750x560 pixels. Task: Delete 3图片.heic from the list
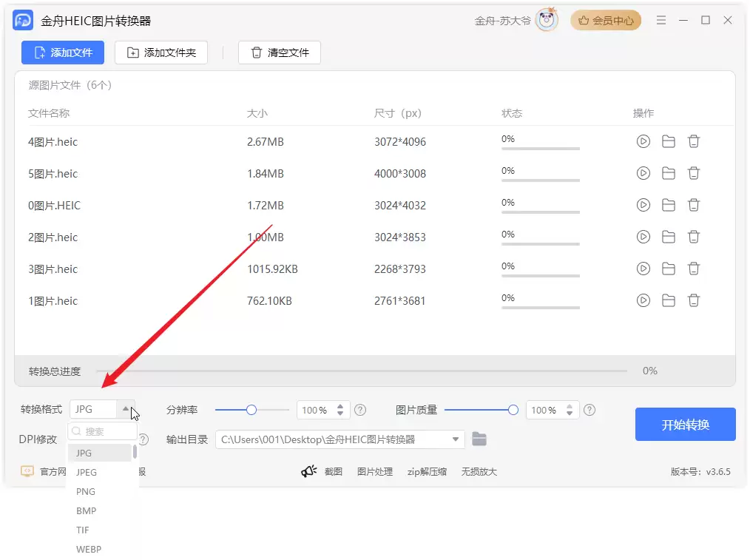694,269
